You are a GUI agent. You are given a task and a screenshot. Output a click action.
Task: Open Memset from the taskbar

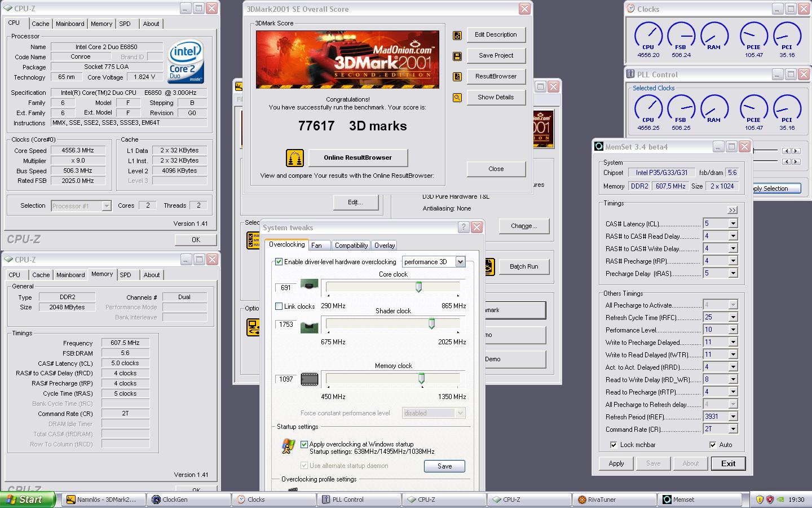click(x=700, y=500)
